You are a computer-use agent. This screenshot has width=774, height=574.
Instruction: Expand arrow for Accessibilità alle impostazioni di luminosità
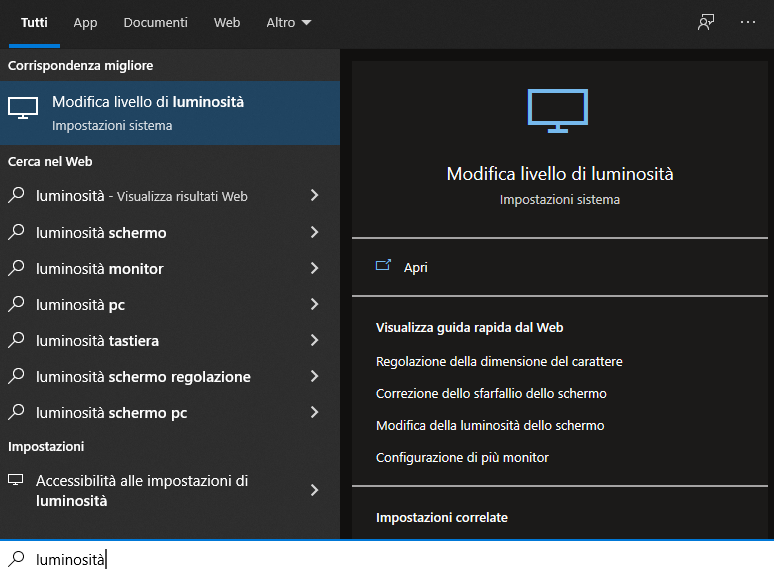314,490
